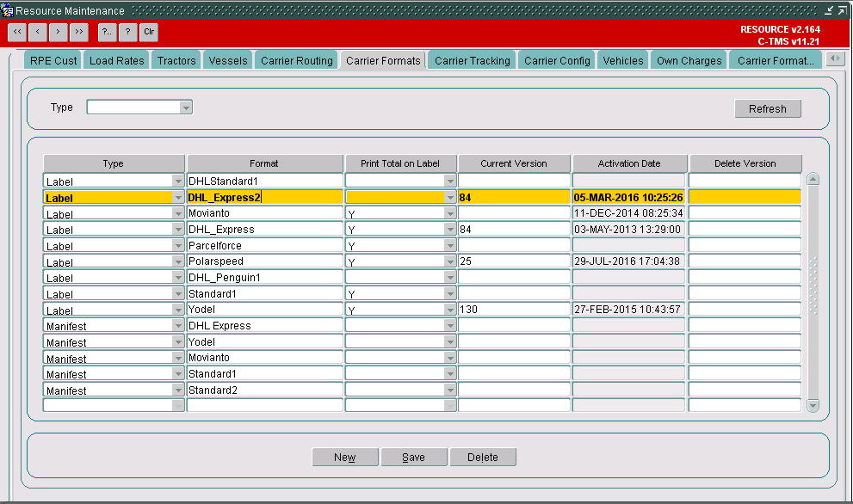Open the truncated Carrier Format... tab
The height and width of the screenshot is (504, 853).
click(776, 60)
